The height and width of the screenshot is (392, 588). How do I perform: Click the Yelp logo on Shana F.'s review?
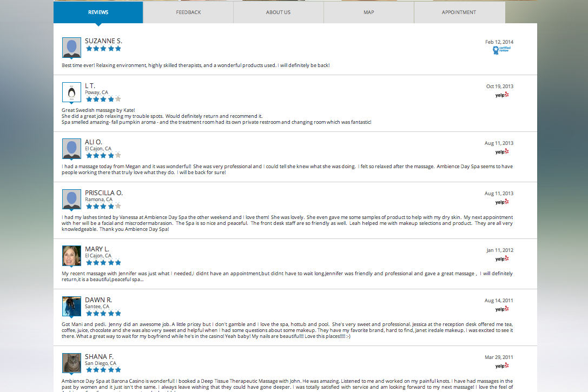(x=502, y=366)
